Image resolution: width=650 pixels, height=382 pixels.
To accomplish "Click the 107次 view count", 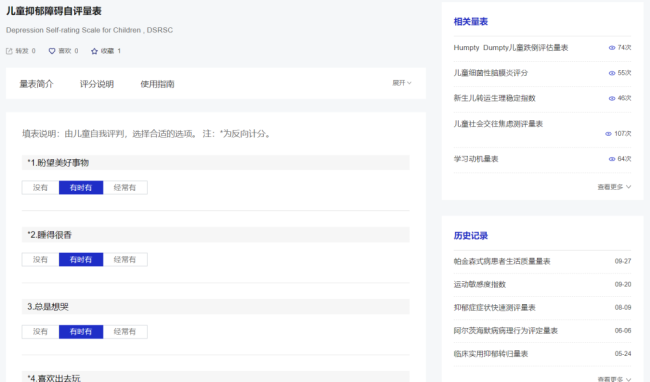I will point(623,134).
